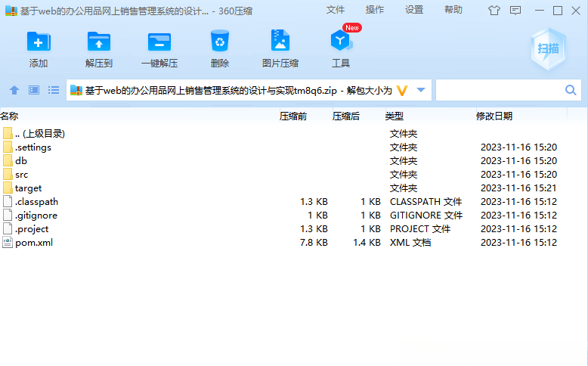Image resolution: width=588 pixels, height=366 pixels.
Task: Open the 文件 (File) menu
Action: tap(335, 10)
